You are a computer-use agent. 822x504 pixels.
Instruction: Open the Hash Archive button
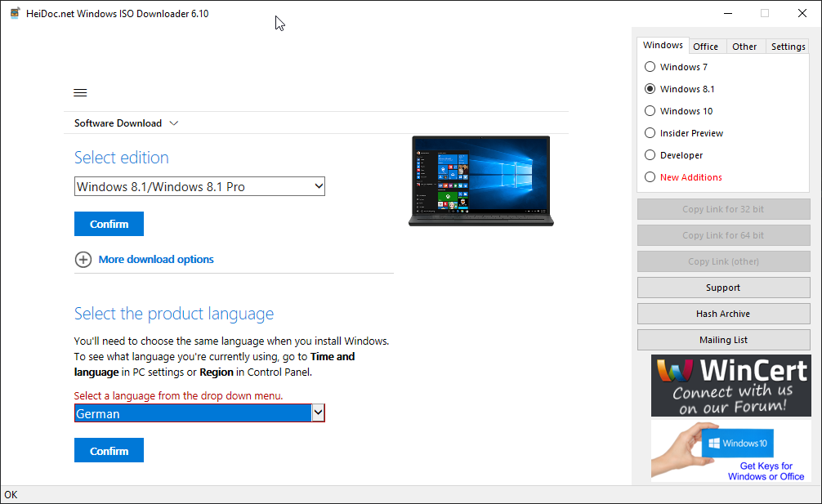click(x=723, y=314)
